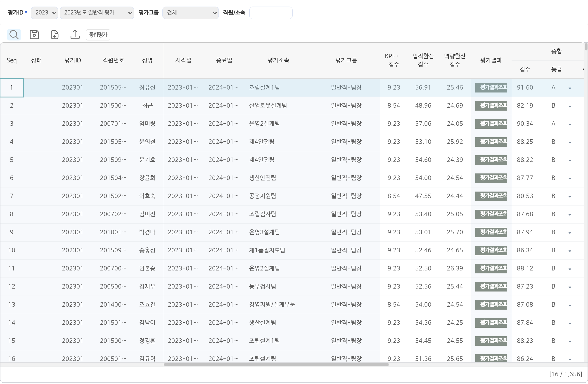Image resolution: width=588 pixels, height=384 pixels.
Task: Click the 역량환산 점수 column header
Action: 455,60
